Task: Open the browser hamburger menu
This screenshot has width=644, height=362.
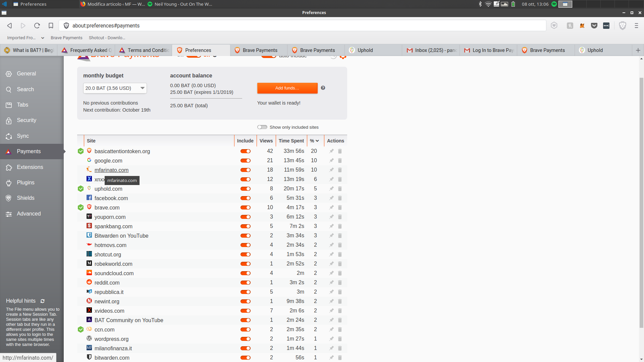Action: [636, 25]
